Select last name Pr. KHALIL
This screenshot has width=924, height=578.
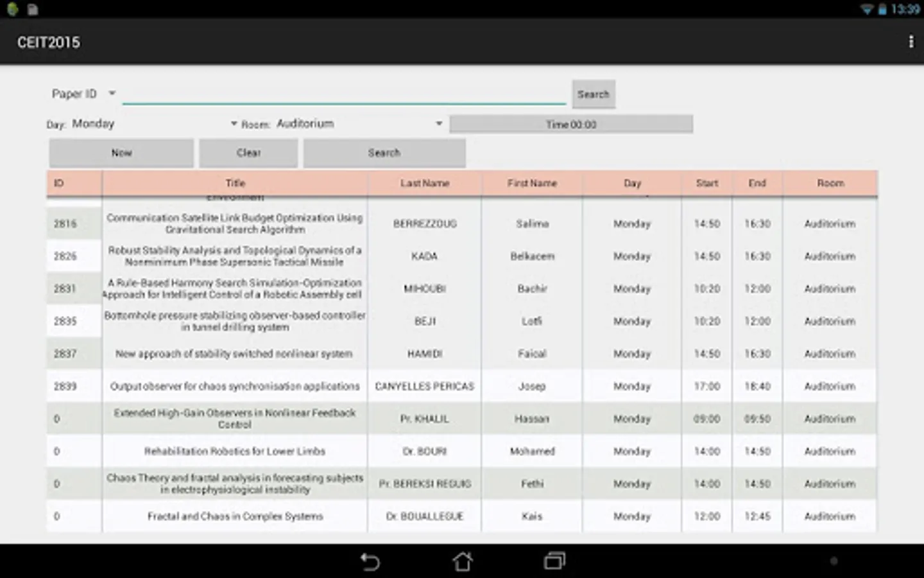pyautogui.click(x=425, y=419)
